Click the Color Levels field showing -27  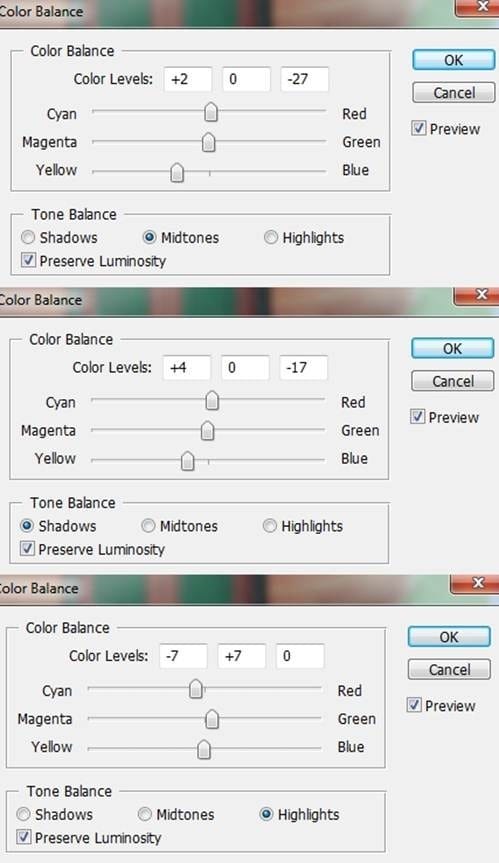(x=304, y=79)
